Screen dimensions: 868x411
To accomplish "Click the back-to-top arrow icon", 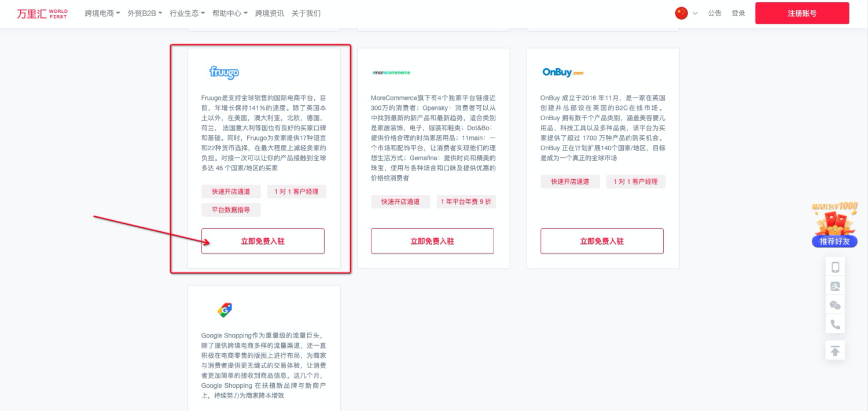I will [835, 350].
